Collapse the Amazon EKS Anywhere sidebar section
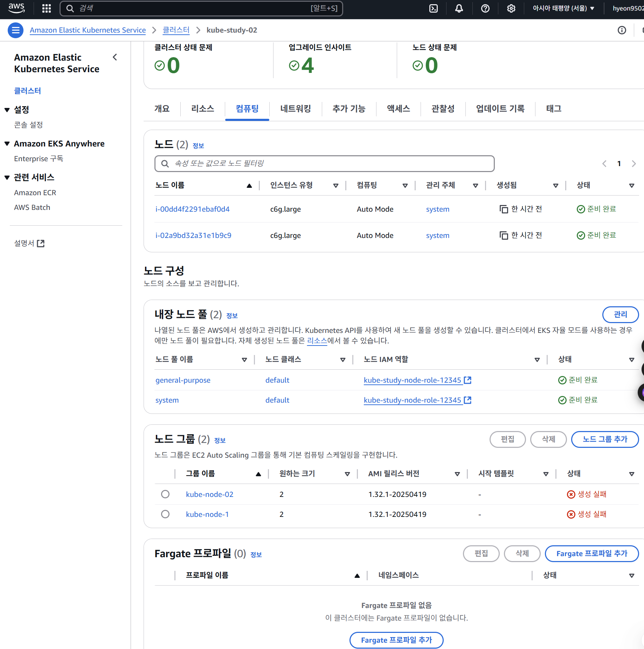 point(7,144)
